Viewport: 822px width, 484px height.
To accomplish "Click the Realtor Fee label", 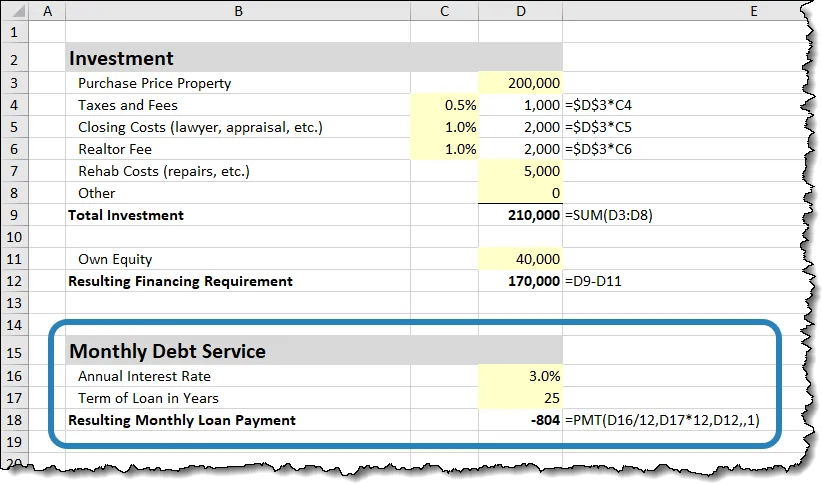I will [115, 149].
